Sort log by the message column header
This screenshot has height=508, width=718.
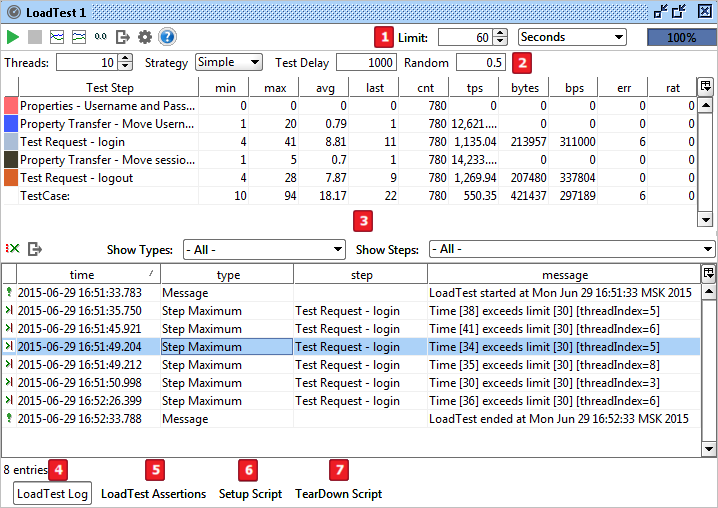[x=564, y=274]
